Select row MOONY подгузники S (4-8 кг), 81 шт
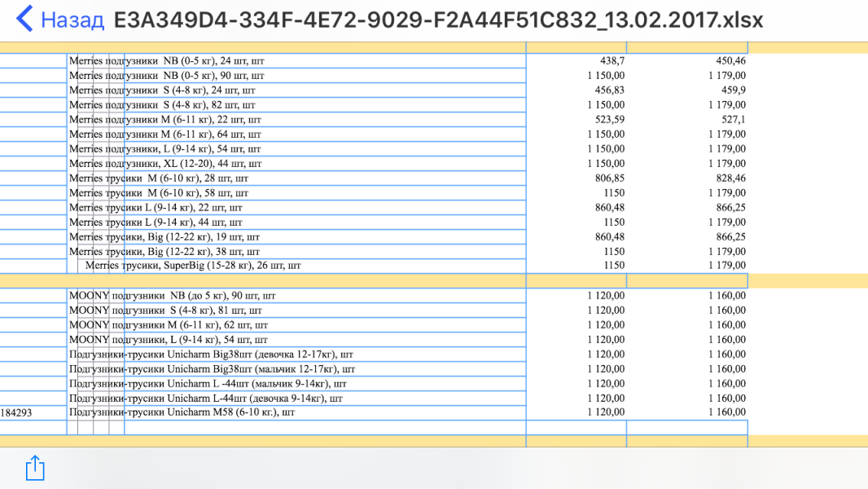Viewport: 868px width, 489px height. point(165,311)
